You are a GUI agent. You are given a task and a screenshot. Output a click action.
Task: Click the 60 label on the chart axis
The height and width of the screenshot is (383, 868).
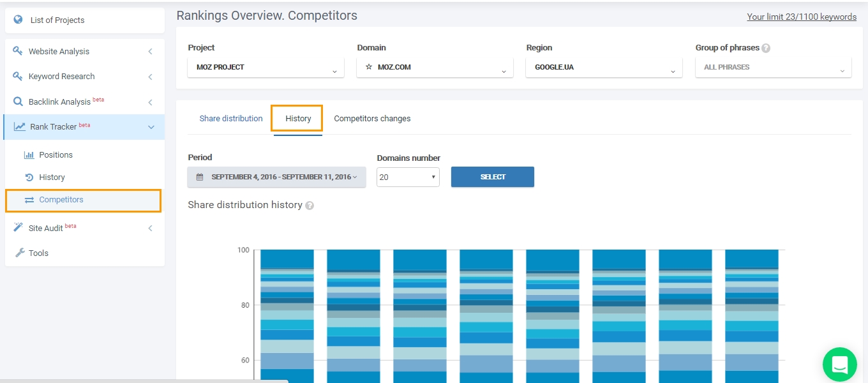pos(245,360)
